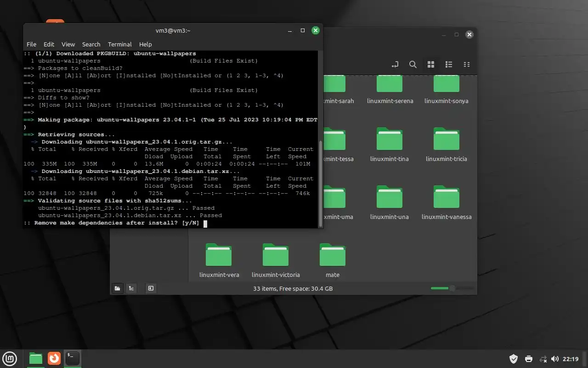Open the network connection tray icon

tap(543, 359)
